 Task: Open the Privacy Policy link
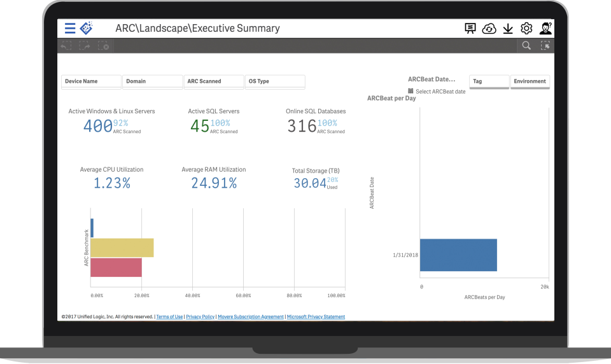[200, 317]
